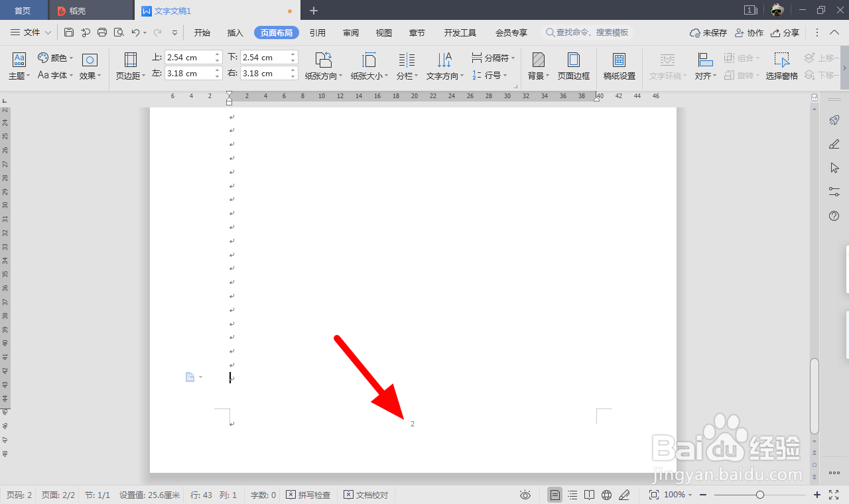The height and width of the screenshot is (504, 849).
Task: Open 分栏 columns option
Action: (407, 67)
